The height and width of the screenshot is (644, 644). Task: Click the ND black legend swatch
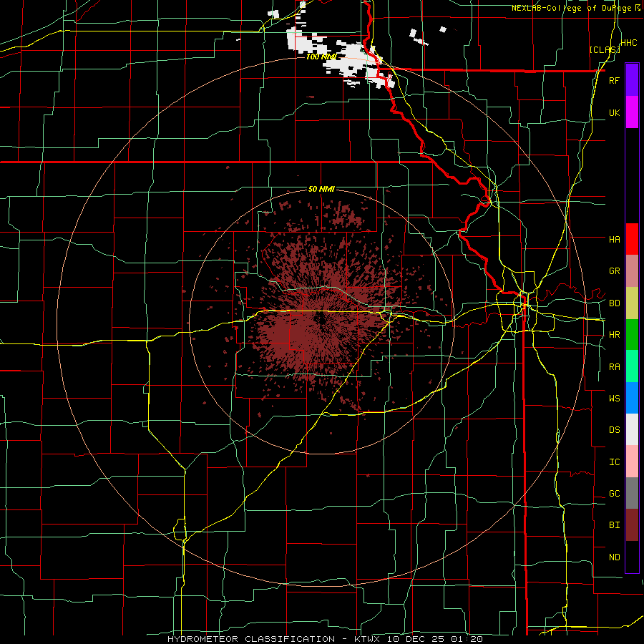pyautogui.click(x=632, y=557)
